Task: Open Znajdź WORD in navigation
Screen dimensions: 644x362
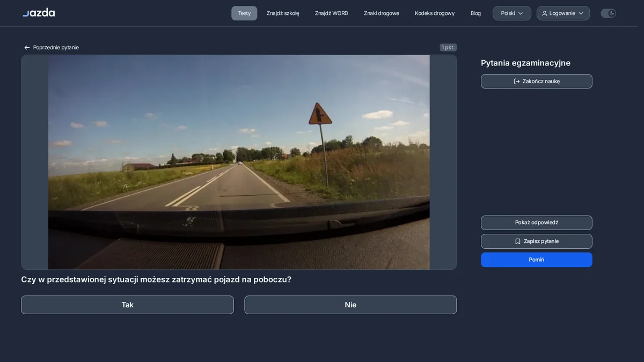Action: coord(332,13)
